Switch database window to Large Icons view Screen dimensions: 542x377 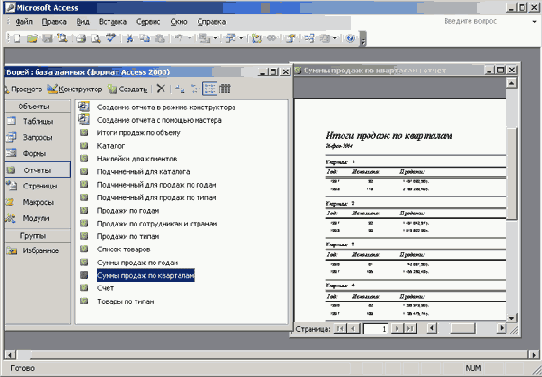pos(179,89)
